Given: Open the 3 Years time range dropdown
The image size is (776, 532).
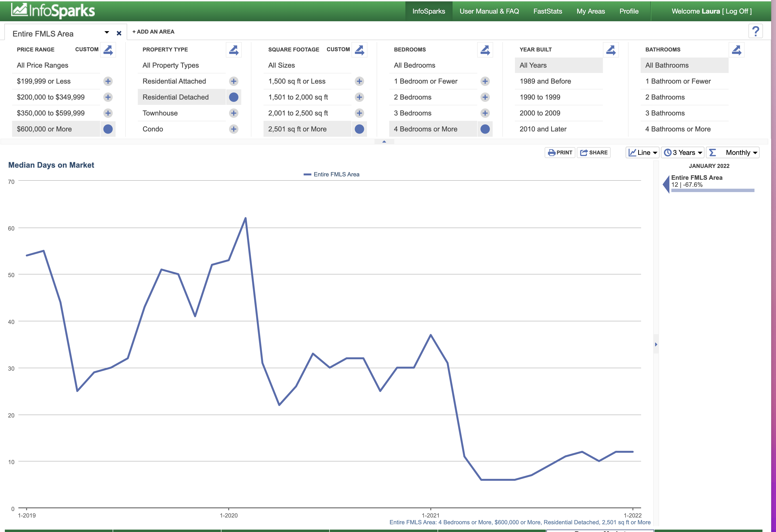Looking at the screenshot, I should (x=683, y=152).
